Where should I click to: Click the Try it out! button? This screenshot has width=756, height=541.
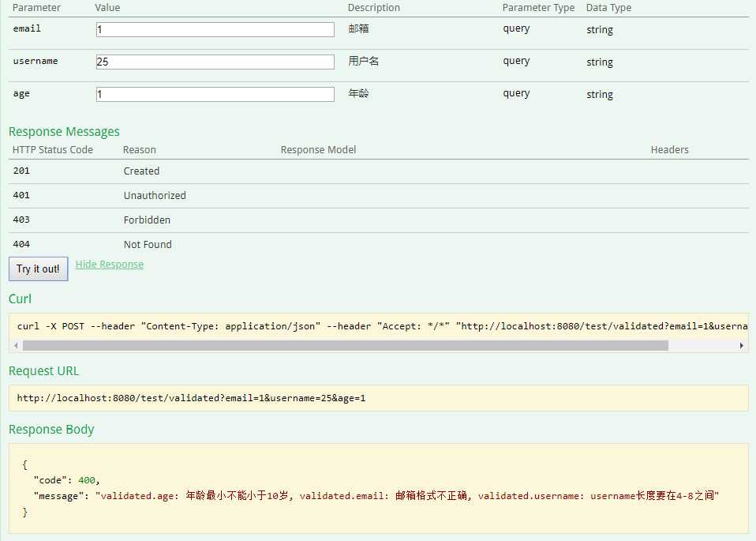(x=38, y=269)
